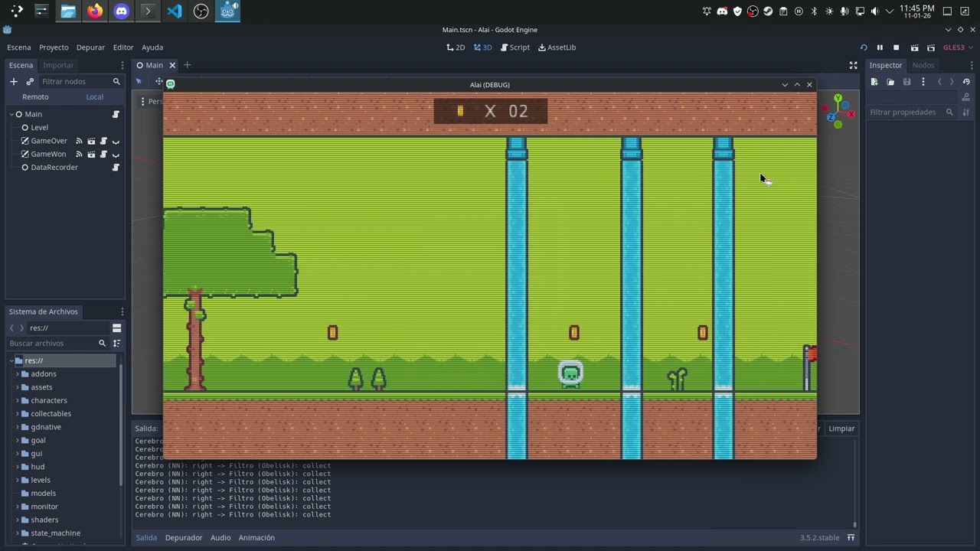Image resolution: width=980 pixels, height=551 pixels.
Task: Show signals connected to GameWon
Action: (79, 154)
